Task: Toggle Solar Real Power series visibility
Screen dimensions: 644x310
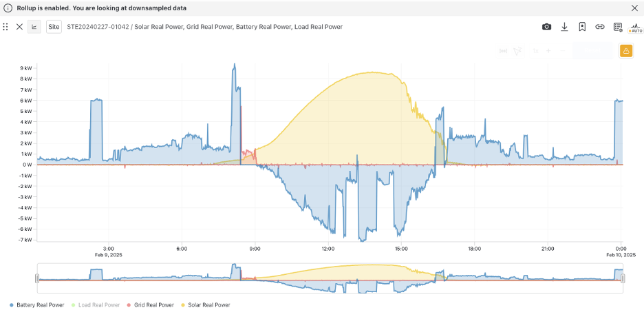Action: pos(208,304)
